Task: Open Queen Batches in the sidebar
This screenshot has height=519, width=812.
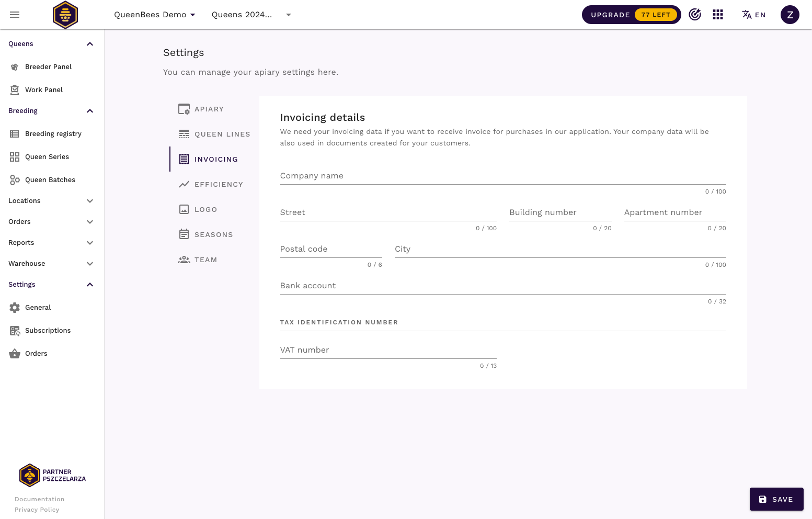Action: (x=50, y=180)
